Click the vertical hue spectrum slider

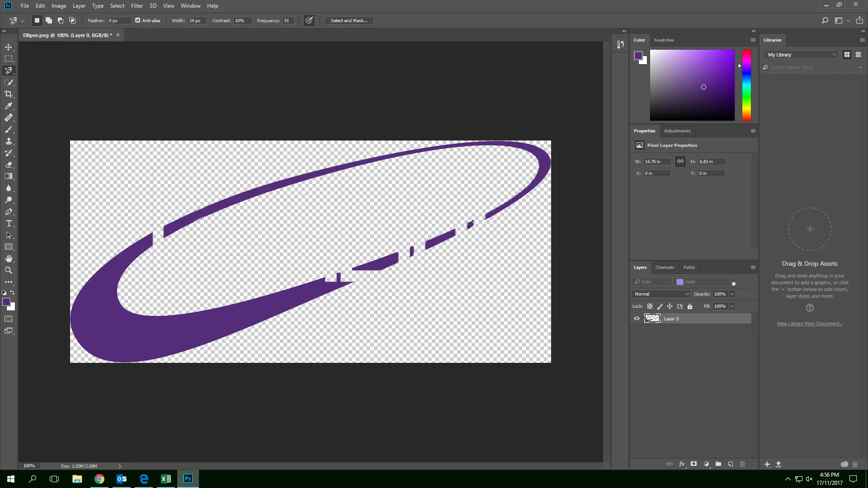pyautogui.click(x=746, y=85)
